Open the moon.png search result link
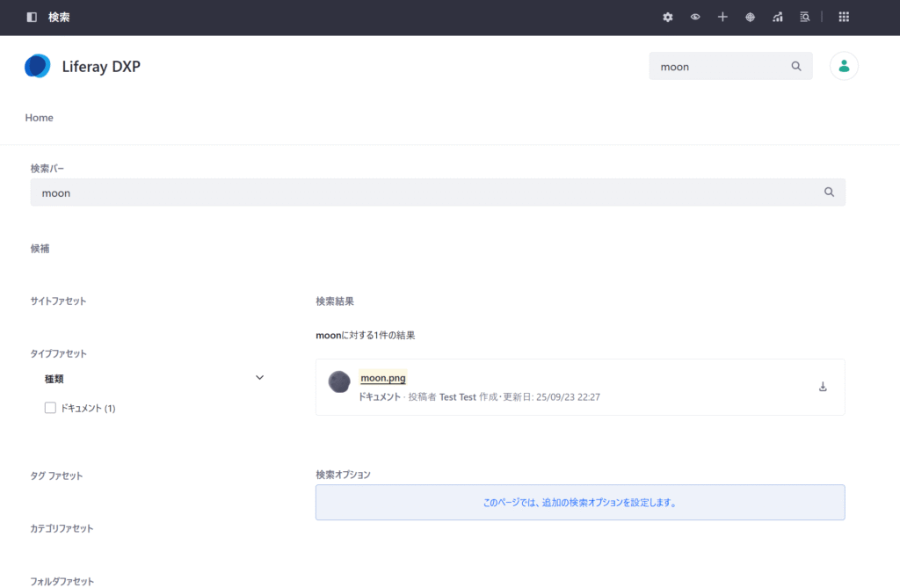The image size is (900, 588). [383, 378]
